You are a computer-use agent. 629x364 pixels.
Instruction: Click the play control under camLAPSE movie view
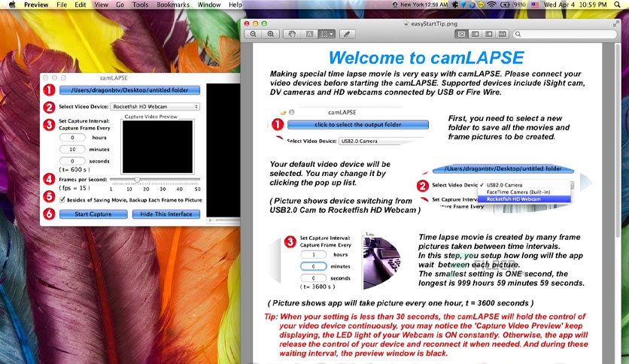coord(210,220)
